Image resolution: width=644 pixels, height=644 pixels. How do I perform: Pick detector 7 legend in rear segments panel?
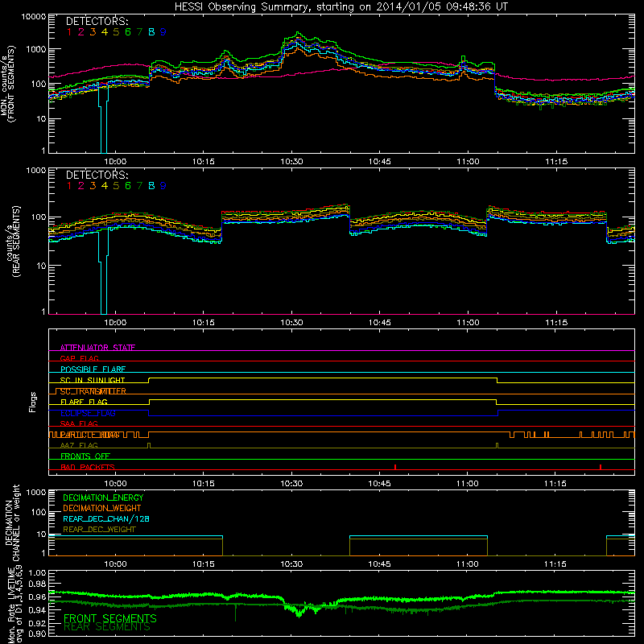139,186
